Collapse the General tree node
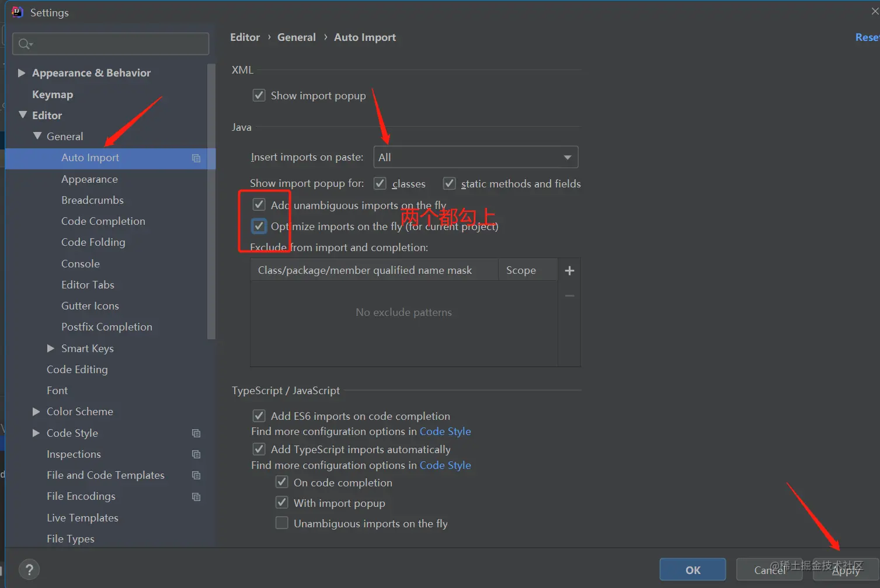The height and width of the screenshot is (588, 880). [x=37, y=136]
